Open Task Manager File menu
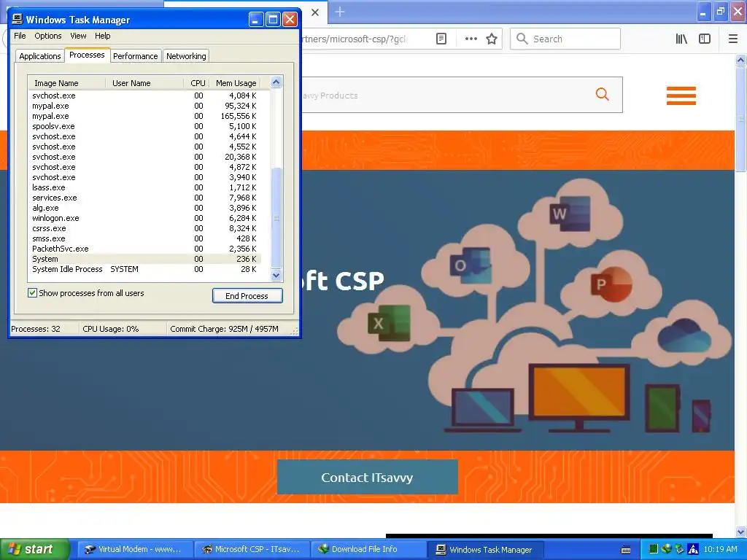The width and height of the screenshot is (747, 560). point(20,36)
